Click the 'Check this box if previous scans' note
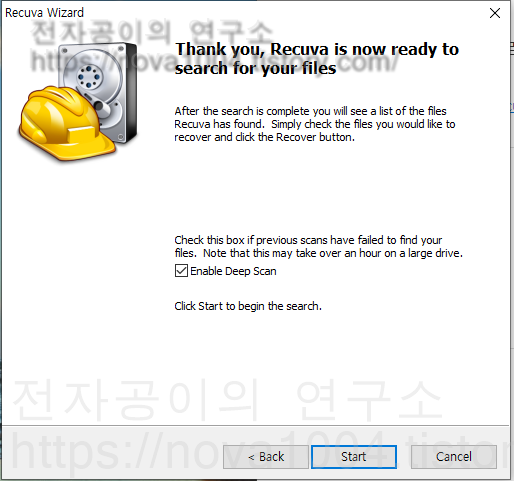 coord(319,247)
